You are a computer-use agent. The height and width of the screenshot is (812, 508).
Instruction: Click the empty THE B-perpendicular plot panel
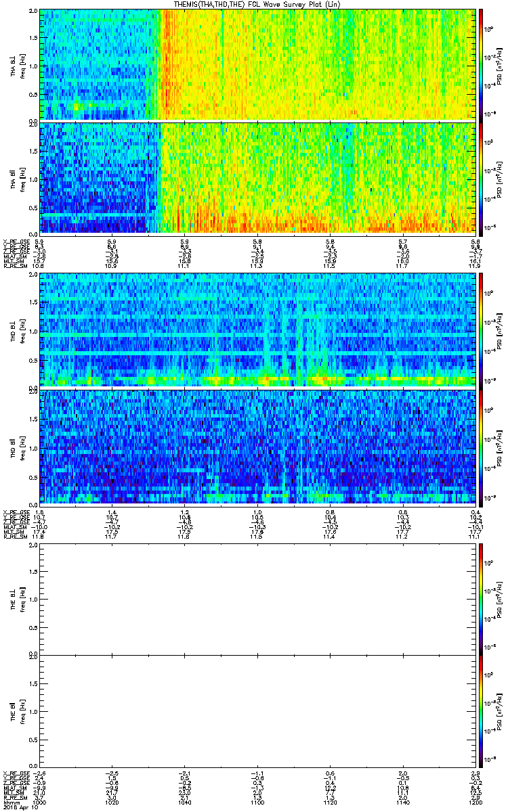(257, 600)
